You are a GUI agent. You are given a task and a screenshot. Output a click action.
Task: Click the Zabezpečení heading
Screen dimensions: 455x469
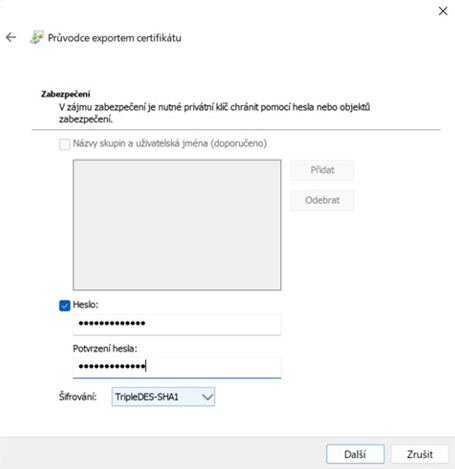point(66,94)
